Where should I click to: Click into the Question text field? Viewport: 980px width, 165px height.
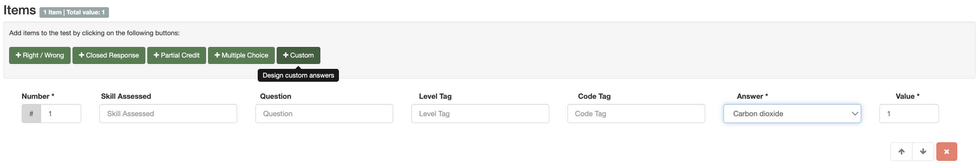[x=324, y=114]
